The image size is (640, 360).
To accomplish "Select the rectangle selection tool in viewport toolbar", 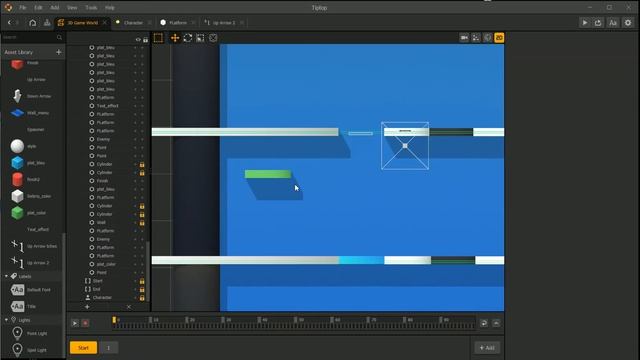I will click(x=158, y=38).
